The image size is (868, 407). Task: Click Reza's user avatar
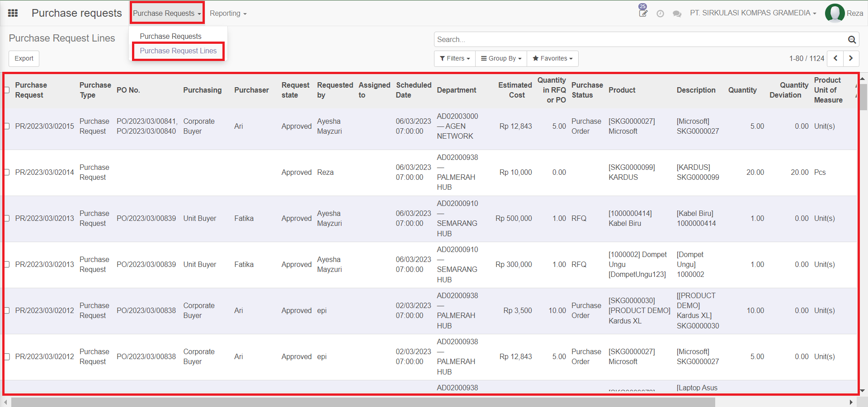pos(835,13)
